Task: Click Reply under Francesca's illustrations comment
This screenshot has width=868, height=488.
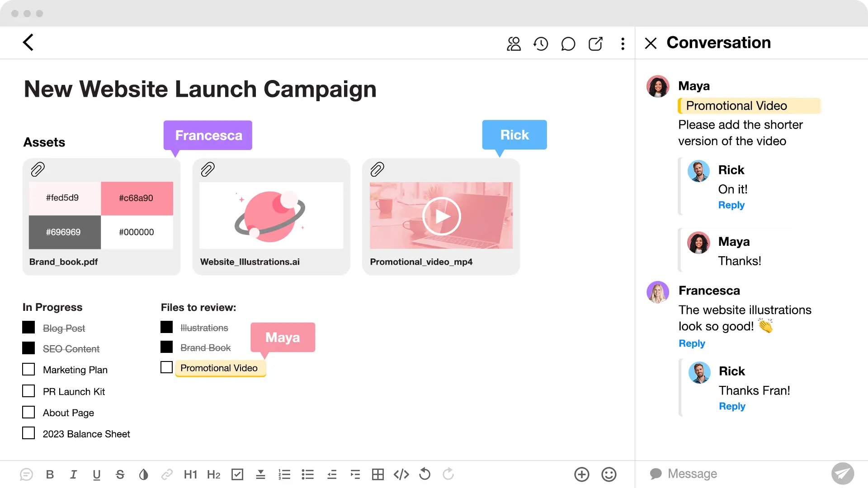Action: click(x=692, y=343)
